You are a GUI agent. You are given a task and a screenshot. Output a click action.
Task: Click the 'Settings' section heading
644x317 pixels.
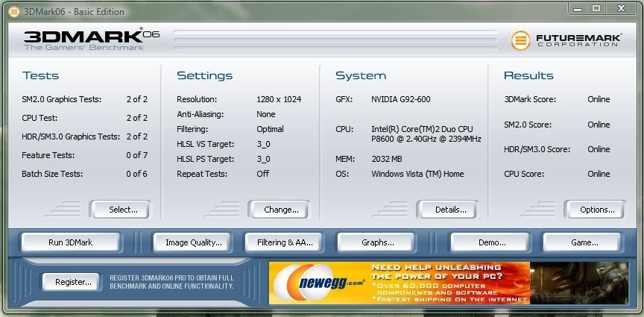point(204,75)
